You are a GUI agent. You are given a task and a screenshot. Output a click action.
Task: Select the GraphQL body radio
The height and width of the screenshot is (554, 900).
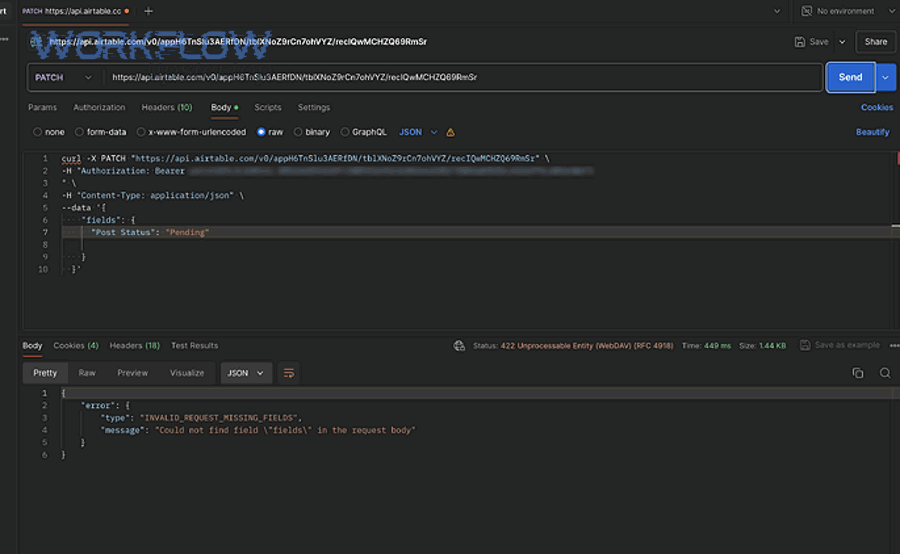pyautogui.click(x=344, y=132)
